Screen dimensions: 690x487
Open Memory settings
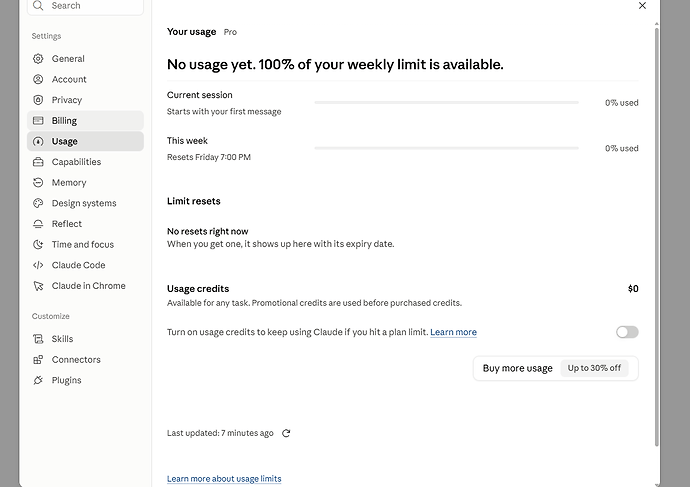pyautogui.click(x=85, y=183)
